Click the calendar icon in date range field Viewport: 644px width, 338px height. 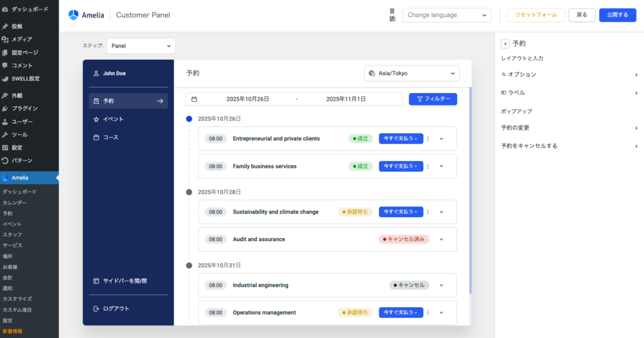click(194, 99)
